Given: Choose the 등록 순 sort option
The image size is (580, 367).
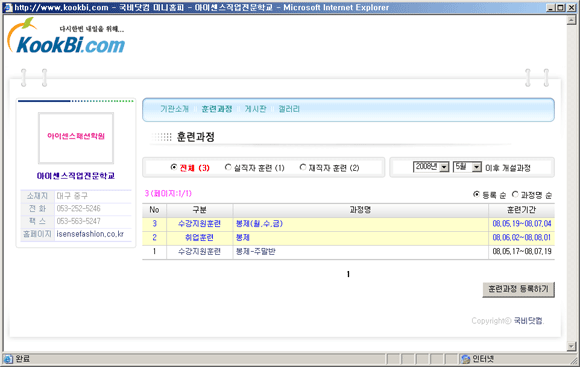Looking at the screenshot, I should 476,194.
